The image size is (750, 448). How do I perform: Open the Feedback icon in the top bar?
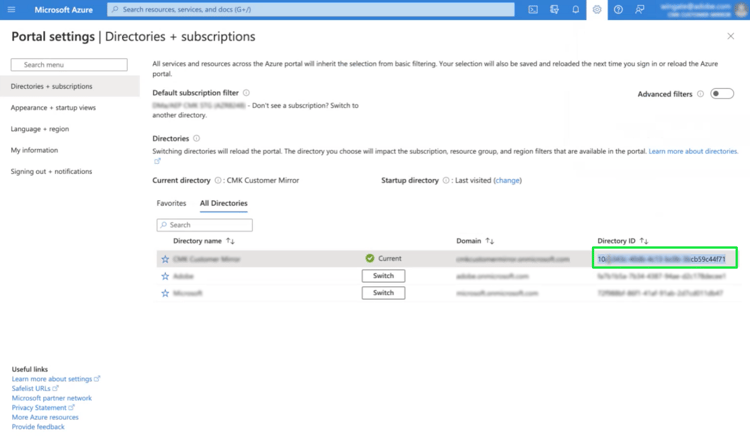pyautogui.click(x=640, y=10)
